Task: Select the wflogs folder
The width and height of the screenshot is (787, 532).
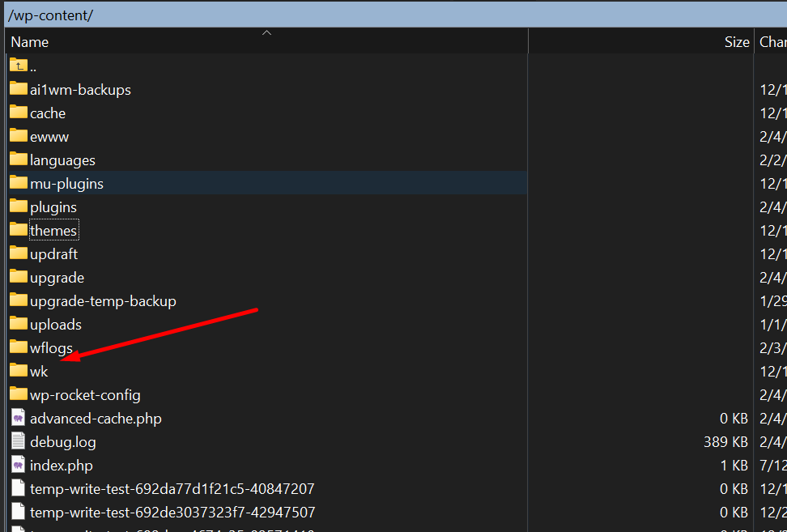Action: click(x=51, y=348)
